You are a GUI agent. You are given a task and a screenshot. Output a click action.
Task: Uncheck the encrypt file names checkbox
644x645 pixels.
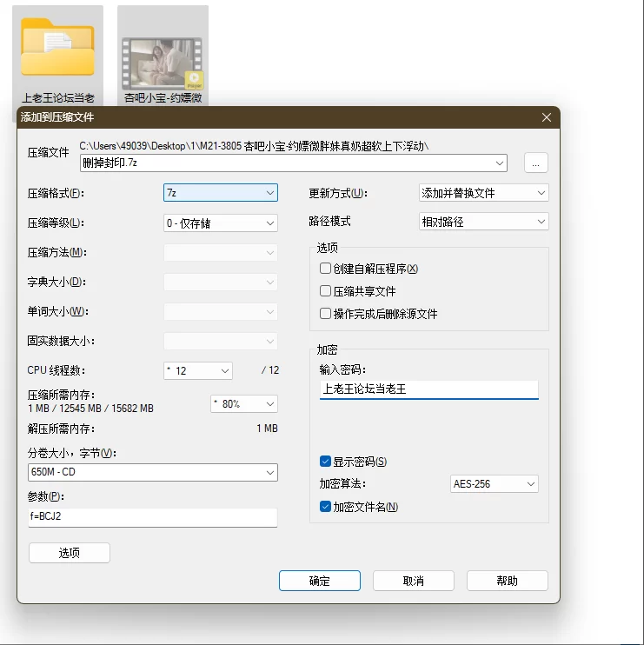pyautogui.click(x=325, y=507)
